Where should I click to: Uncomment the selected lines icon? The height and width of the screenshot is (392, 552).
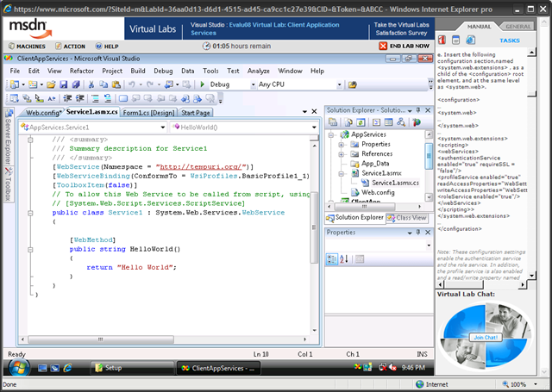(x=107, y=98)
